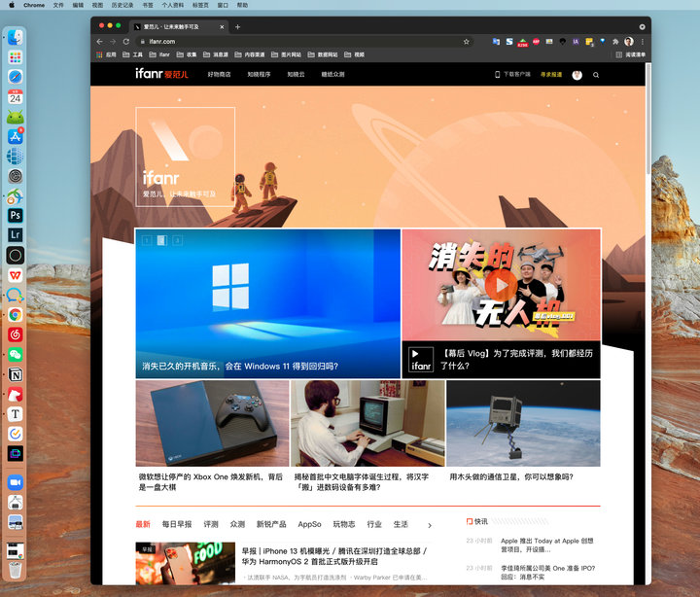Viewport: 700px width, 597px height.
Task: Reload the ifanr.com page
Action: [x=125, y=42]
